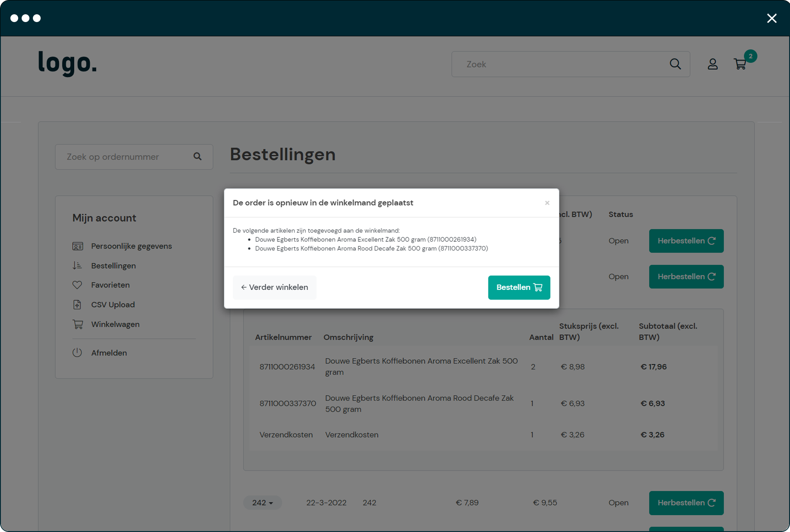Click the Bestellingen page heading
This screenshot has height=532, width=790.
[x=283, y=154]
